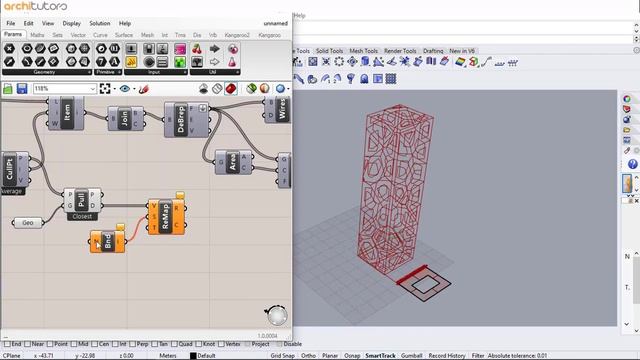This screenshot has width=640, height=360.
Task: Enable the Mid osnap checkbox
Action: pos(74,344)
